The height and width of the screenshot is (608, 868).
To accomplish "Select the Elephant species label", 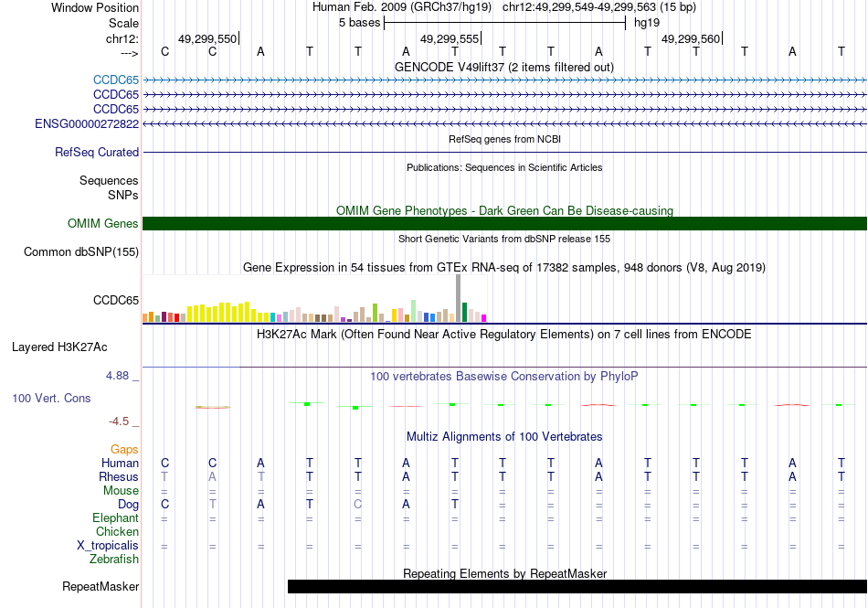I will click(x=115, y=517).
